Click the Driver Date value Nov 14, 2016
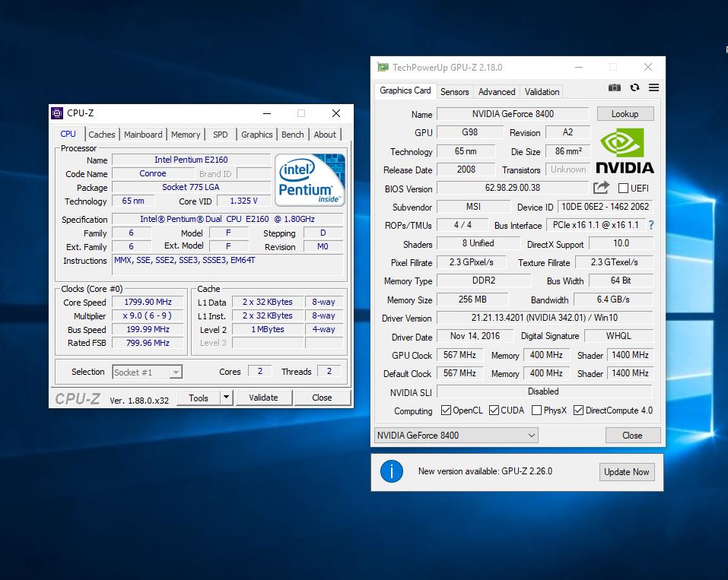 point(475,336)
